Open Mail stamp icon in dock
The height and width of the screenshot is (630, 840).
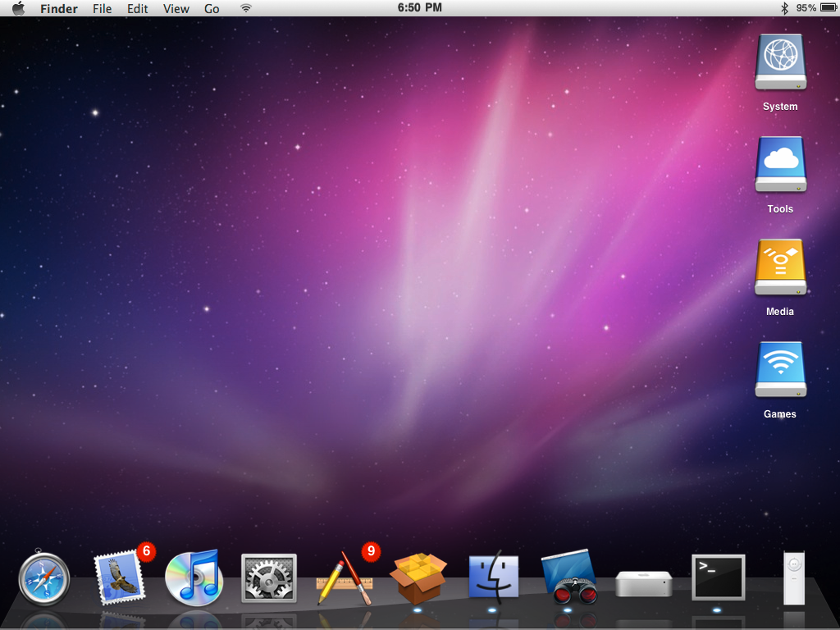(119, 578)
